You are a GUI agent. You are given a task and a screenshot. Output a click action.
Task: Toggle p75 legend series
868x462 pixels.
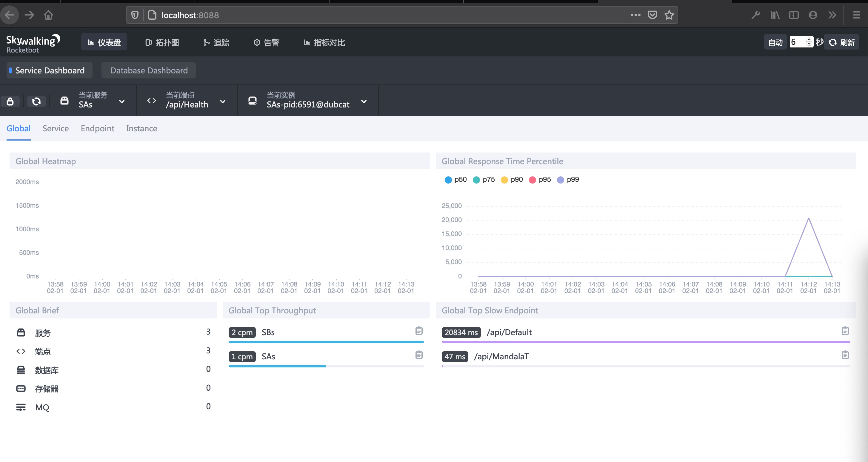tap(484, 180)
